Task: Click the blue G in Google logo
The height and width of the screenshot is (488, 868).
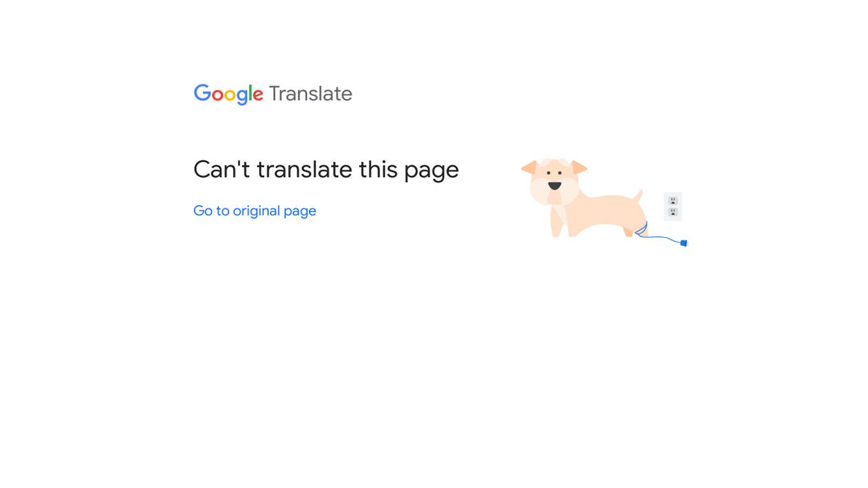Action: point(202,93)
